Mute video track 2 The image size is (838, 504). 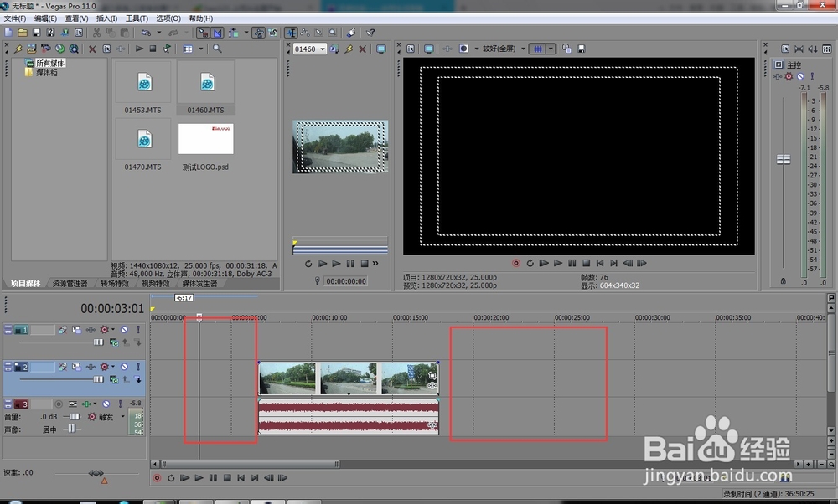click(x=124, y=367)
